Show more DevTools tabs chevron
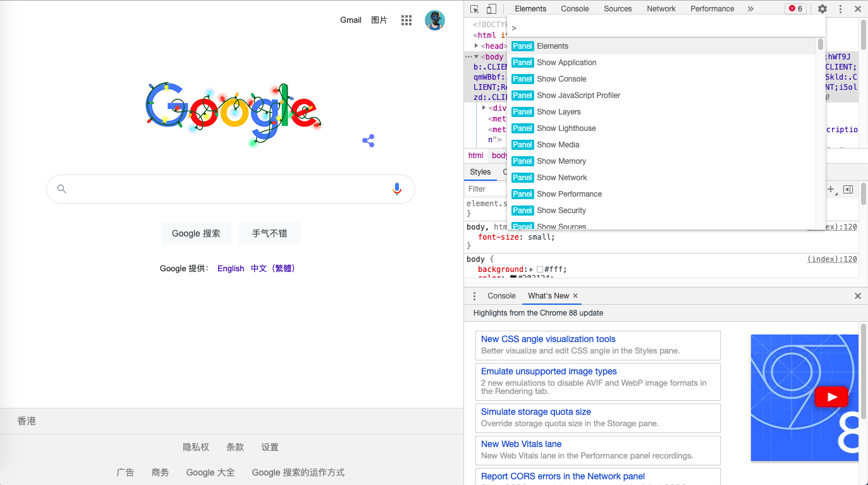This screenshot has height=485, width=868. pyautogui.click(x=750, y=9)
